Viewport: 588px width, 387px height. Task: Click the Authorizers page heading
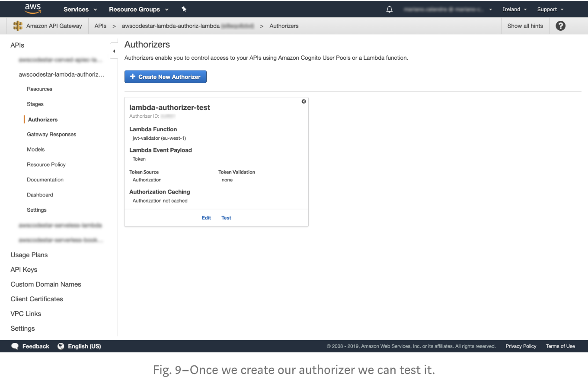tap(147, 45)
